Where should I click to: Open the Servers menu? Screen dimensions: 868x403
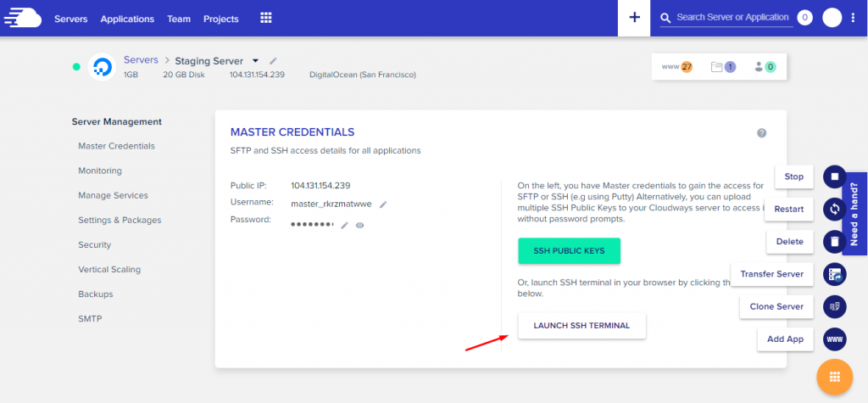point(71,19)
